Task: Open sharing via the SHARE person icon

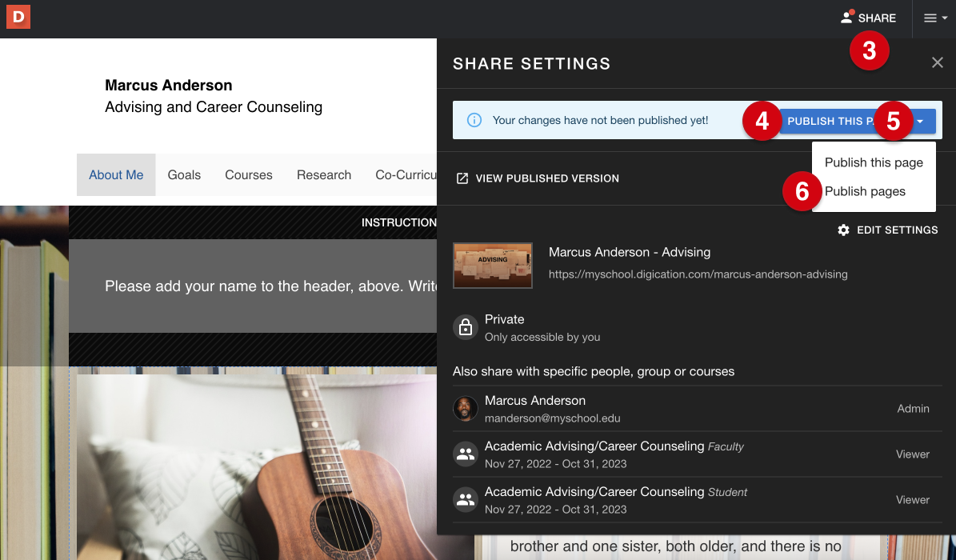Action: [846, 18]
